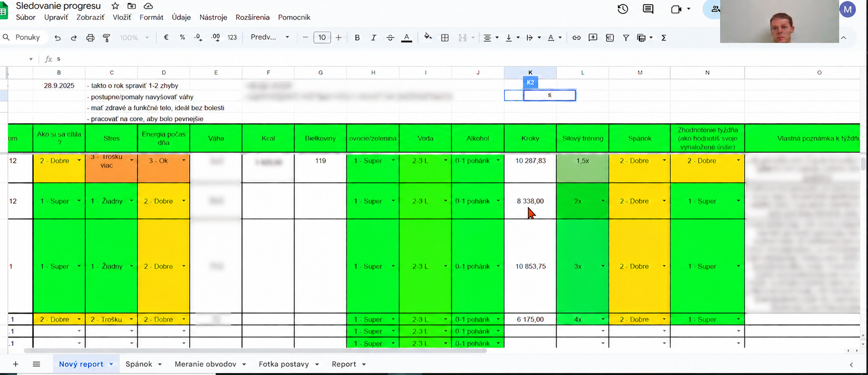Redo the last undone action

(74, 38)
